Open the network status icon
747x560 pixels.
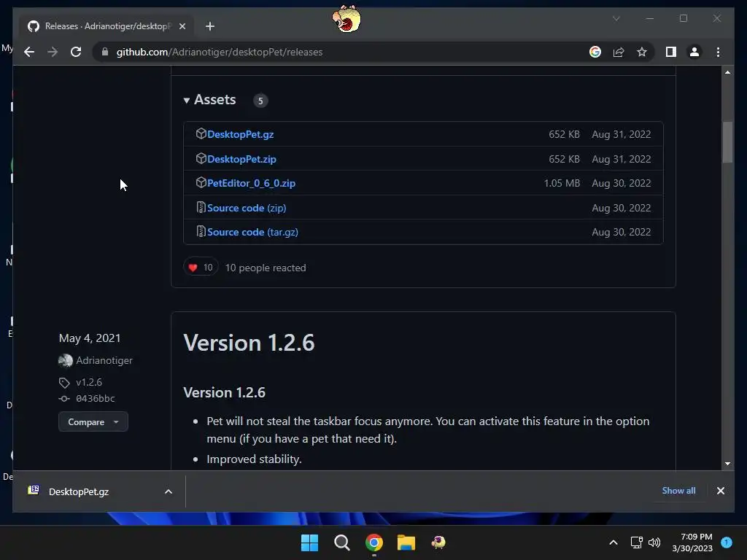(x=636, y=542)
